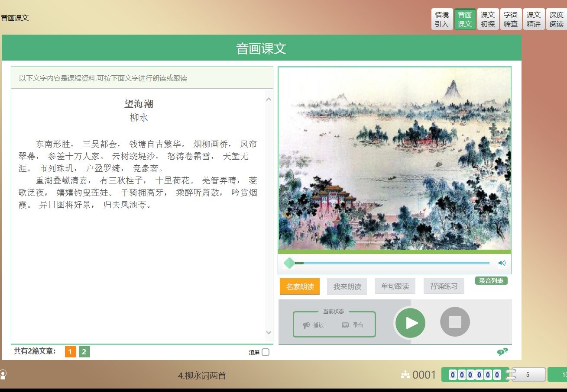The height and width of the screenshot is (392, 567).
Task: Open the 情境引入 section tab
Action: [x=442, y=19]
